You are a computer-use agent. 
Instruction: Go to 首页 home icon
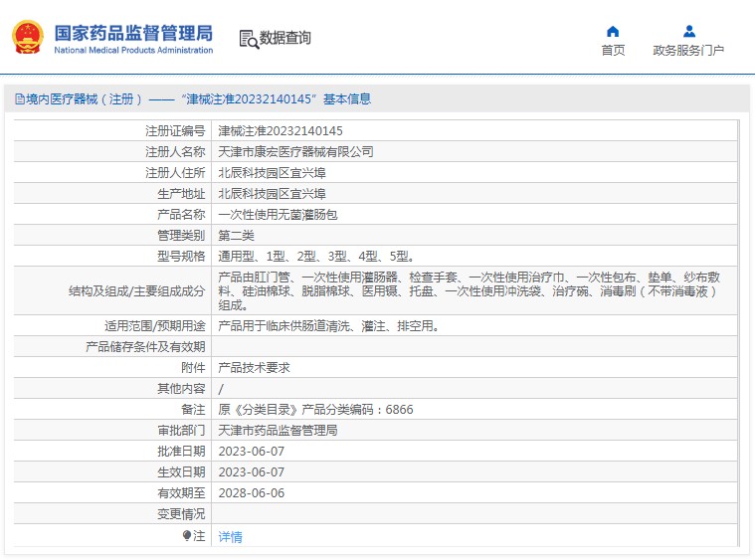pyautogui.click(x=613, y=32)
